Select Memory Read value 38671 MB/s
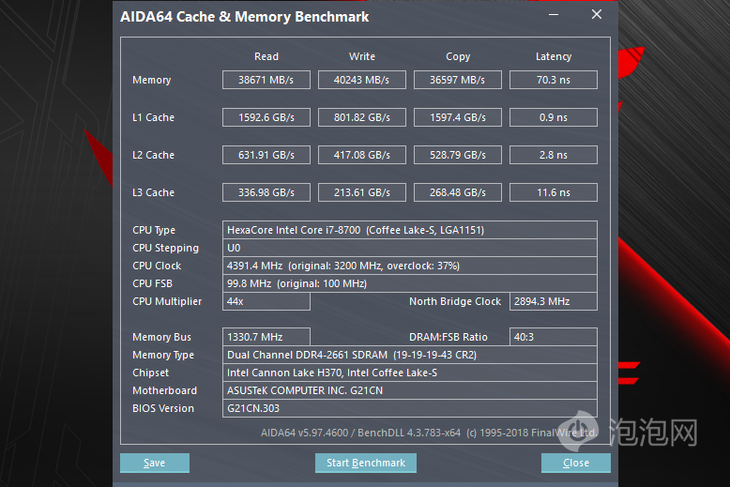Screen dimensions: 730x487 [x=266, y=80]
